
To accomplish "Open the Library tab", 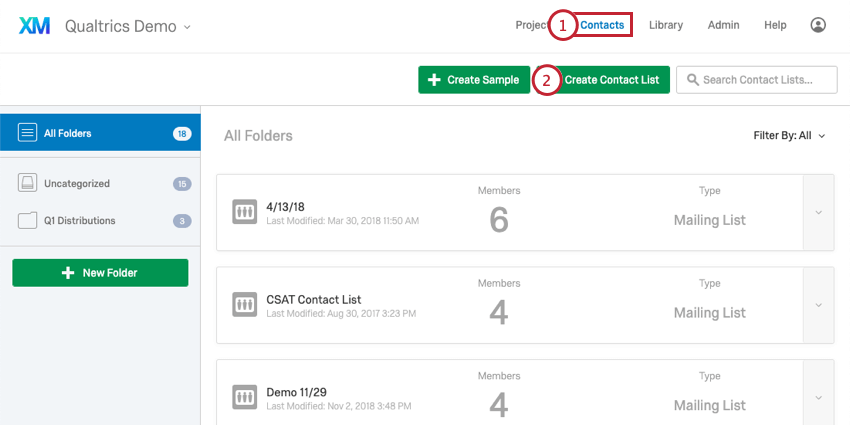I will pyautogui.click(x=666, y=25).
